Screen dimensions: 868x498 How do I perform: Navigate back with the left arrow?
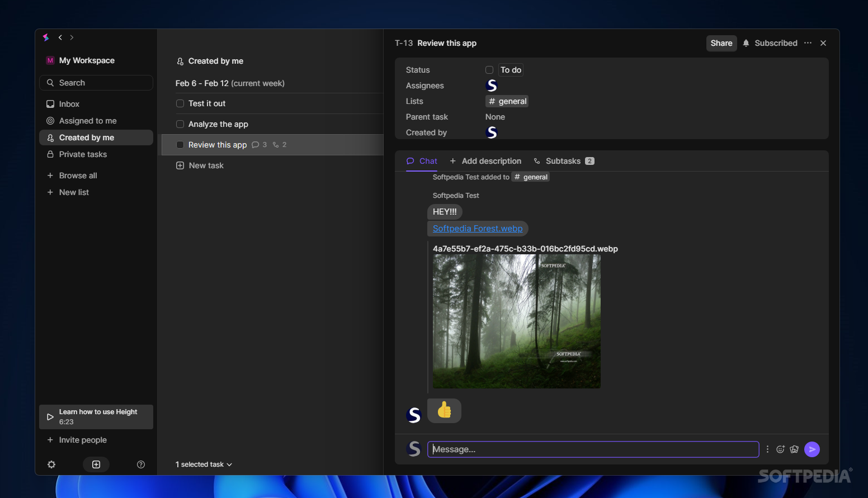(60, 37)
